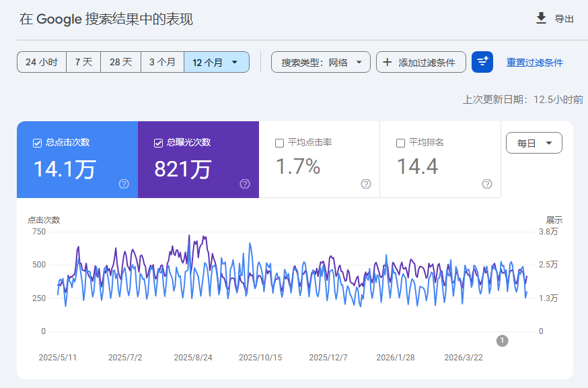This screenshot has height=388, width=588.
Task: Enable the 平均排名 checkbox
Action: tap(400, 143)
